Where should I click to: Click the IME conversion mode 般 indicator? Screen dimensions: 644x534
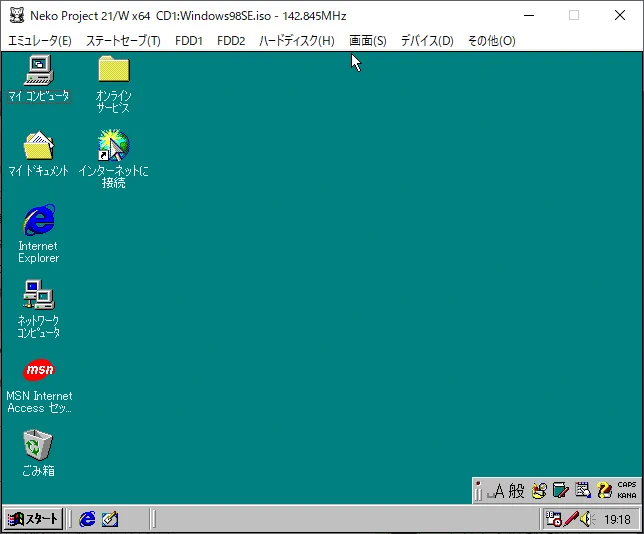point(516,491)
